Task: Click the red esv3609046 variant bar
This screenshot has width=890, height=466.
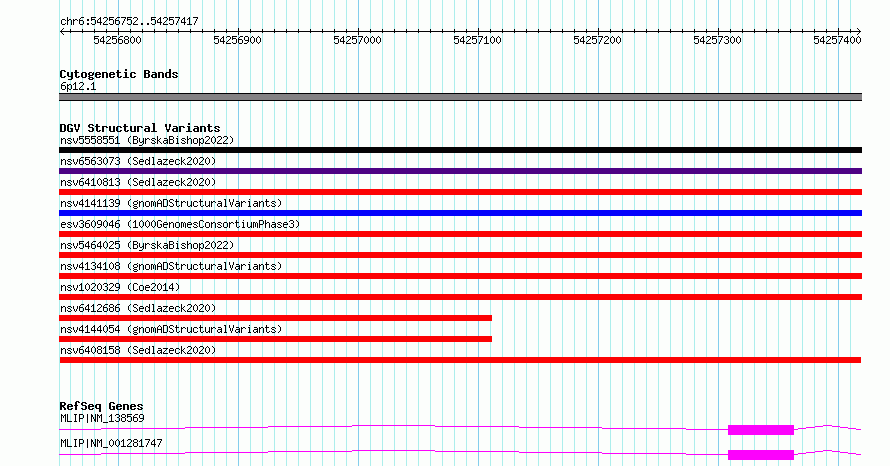Action: click(x=460, y=234)
